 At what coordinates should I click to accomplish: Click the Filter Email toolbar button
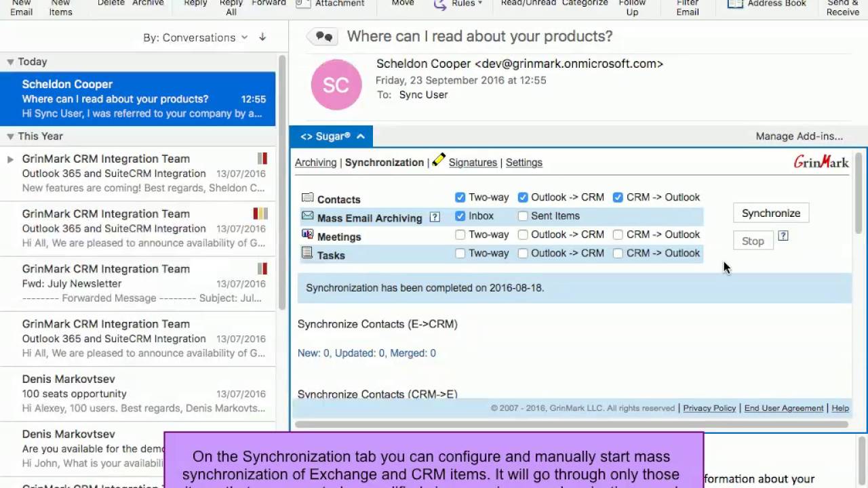[688, 7]
